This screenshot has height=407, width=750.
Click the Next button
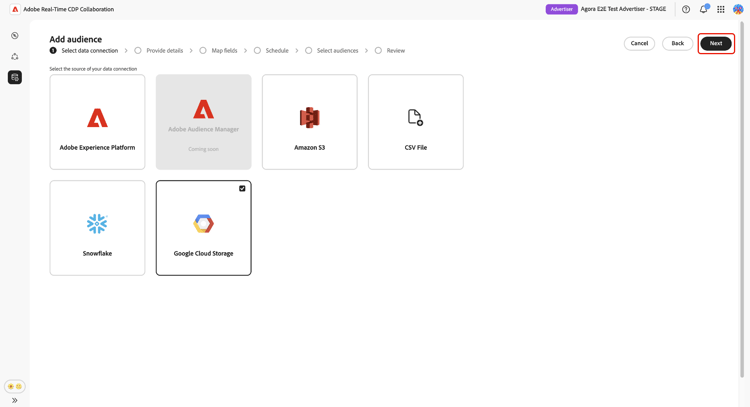click(x=716, y=43)
